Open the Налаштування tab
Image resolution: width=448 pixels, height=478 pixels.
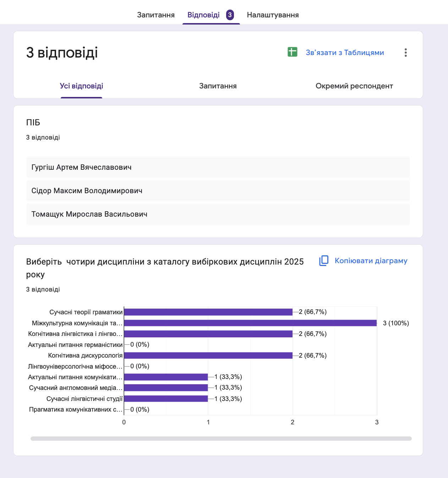coord(273,15)
